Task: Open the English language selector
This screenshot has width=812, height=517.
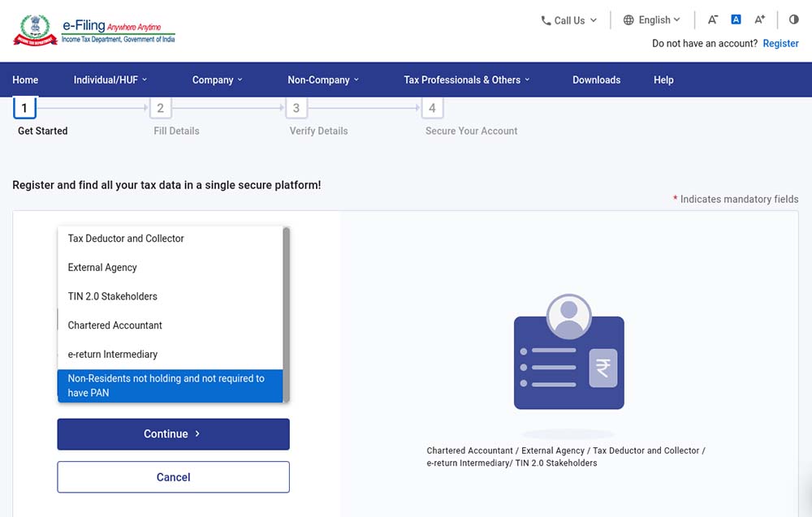Action: [x=652, y=20]
